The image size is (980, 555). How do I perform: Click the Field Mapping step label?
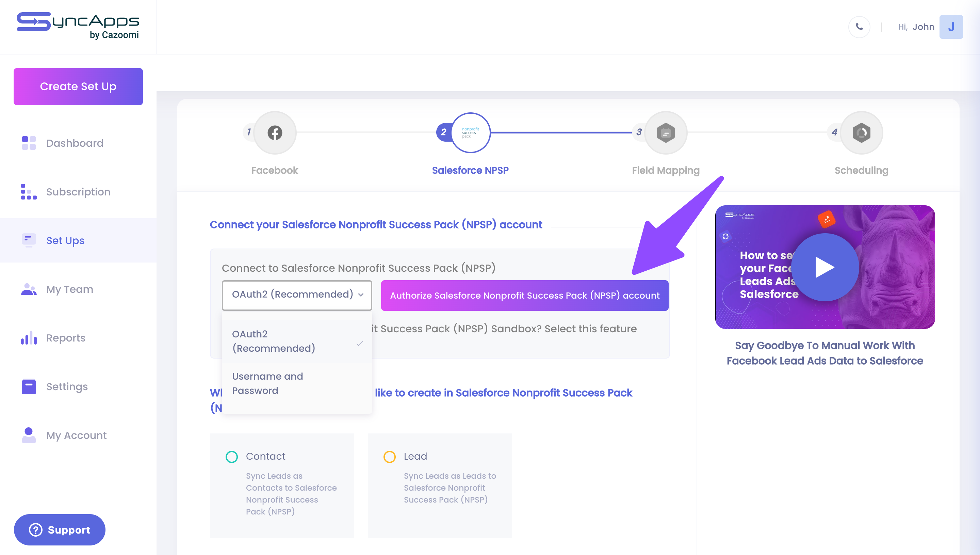coord(665,170)
